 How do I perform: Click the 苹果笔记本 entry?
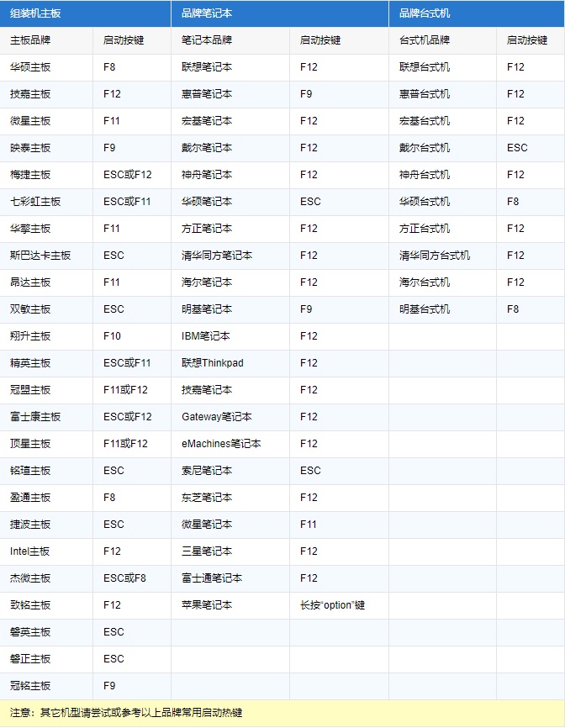(x=207, y=605)
